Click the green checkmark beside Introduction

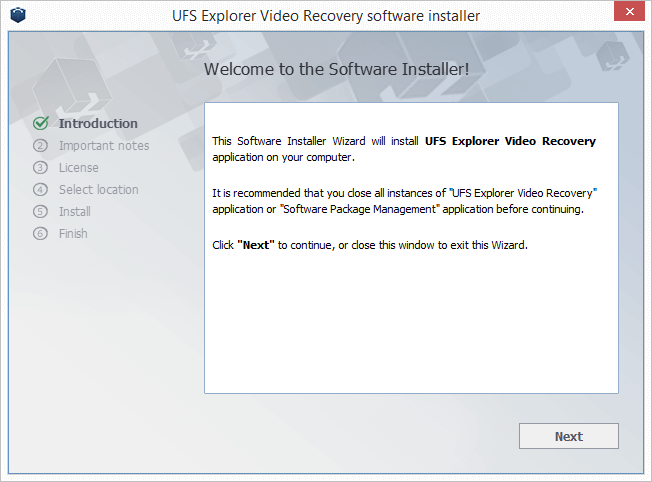41,124
